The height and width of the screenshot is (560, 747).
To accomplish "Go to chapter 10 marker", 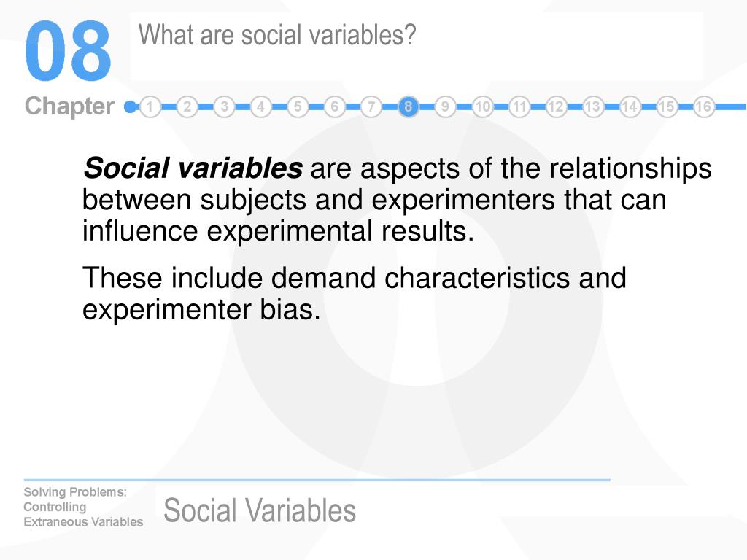I will (x=482, y=106).
